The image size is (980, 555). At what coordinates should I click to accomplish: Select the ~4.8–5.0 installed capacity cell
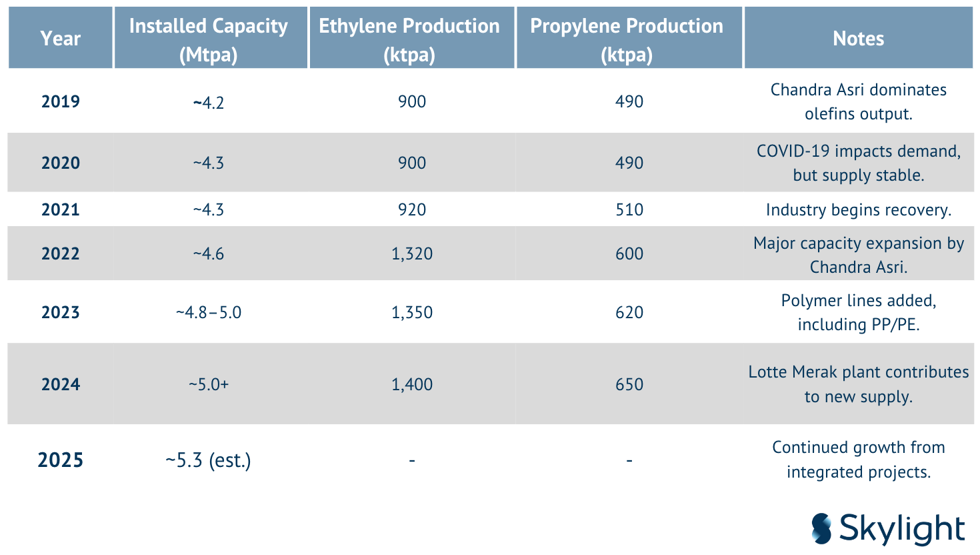coord(209,312)
